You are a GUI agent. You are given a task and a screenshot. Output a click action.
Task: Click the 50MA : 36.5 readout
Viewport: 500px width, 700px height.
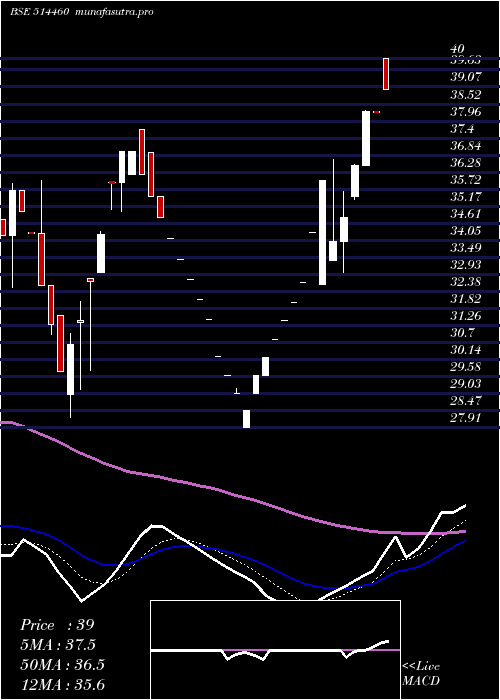tap(62, 664)
